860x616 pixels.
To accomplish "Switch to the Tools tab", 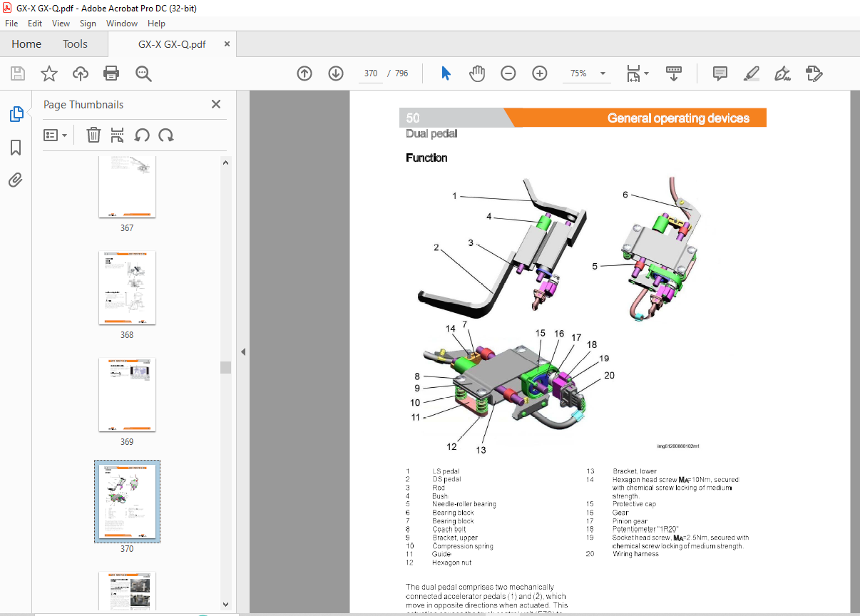I will click(x=75, y=44).
